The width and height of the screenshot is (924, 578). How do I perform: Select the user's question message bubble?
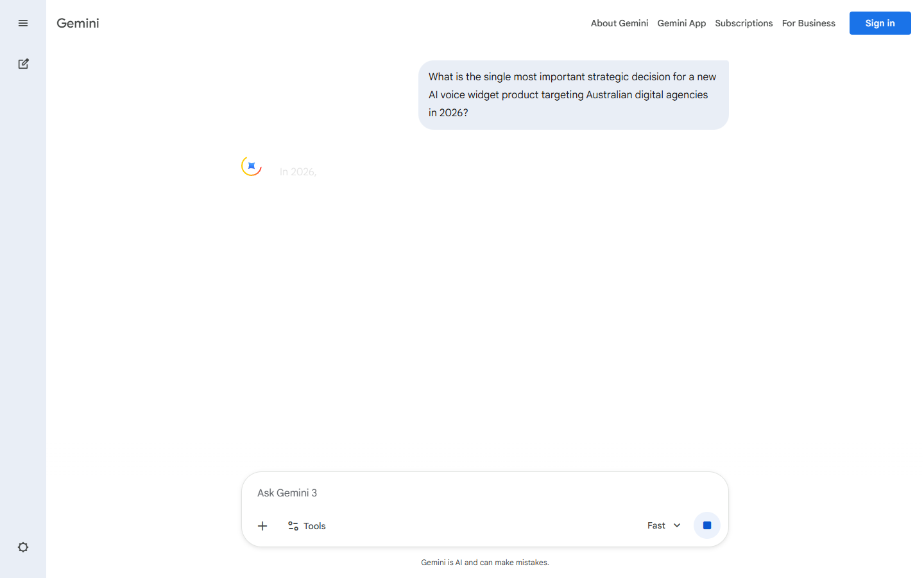tap(573, 94)
